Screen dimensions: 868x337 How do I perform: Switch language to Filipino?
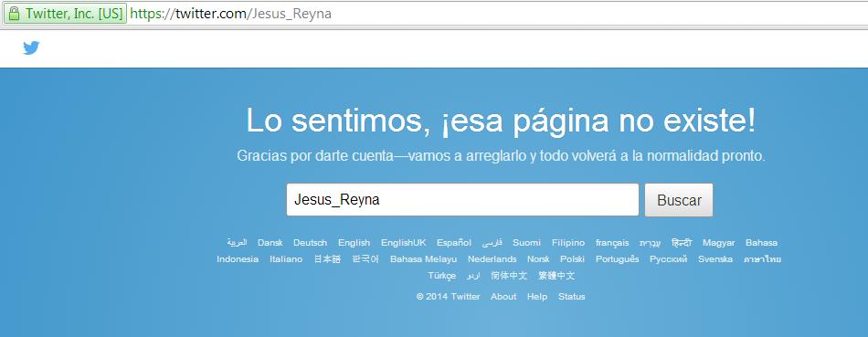[x=568, y=242]
